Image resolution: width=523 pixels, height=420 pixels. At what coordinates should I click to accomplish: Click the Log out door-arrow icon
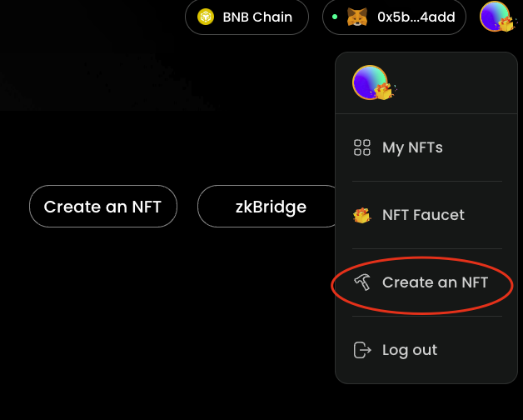pyautogui.click(x=362, y=350)
